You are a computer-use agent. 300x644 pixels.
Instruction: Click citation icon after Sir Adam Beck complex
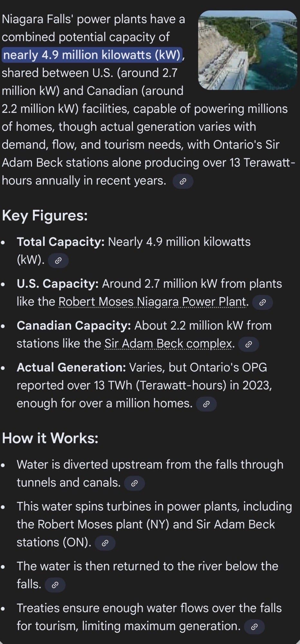pos(248,345)
